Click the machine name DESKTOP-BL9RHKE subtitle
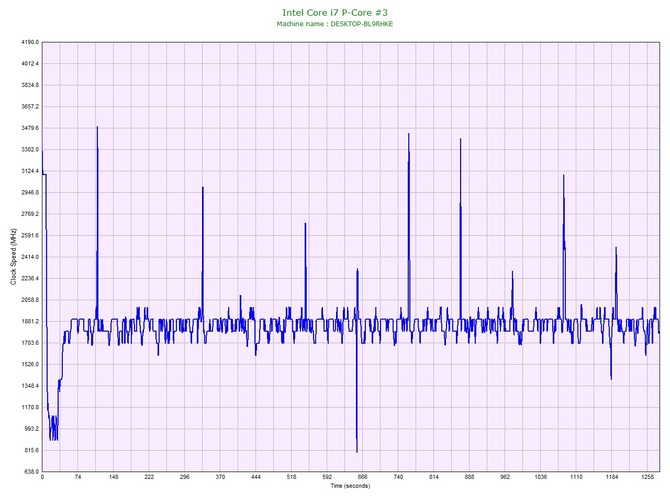This screenshot has height=503, width=670. pos(335,24)
